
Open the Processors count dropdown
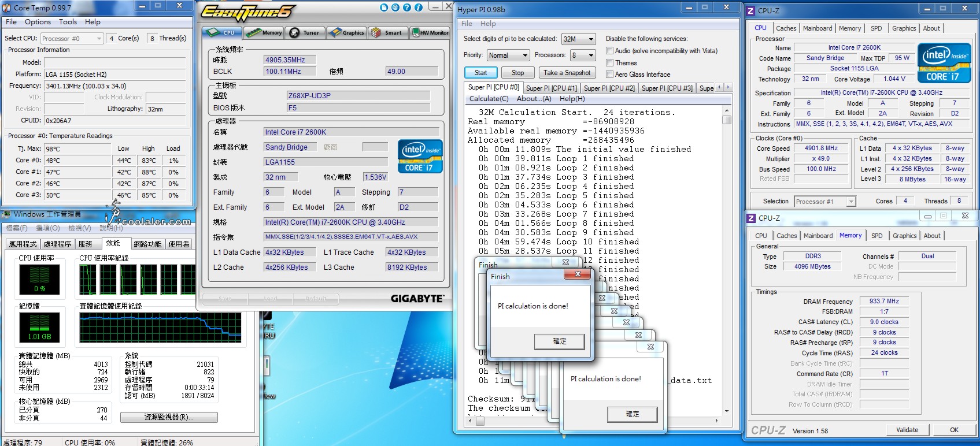click(583, 55)
